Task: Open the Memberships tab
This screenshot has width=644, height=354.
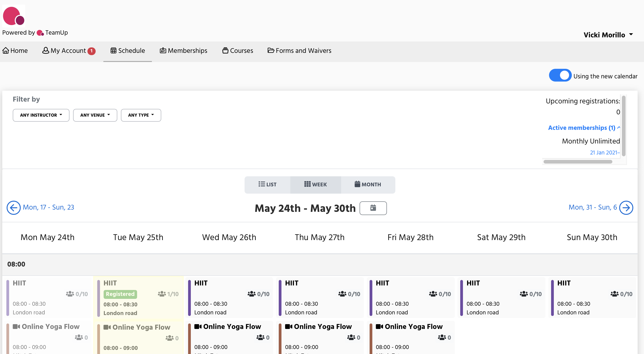Action: pos(184,51)
